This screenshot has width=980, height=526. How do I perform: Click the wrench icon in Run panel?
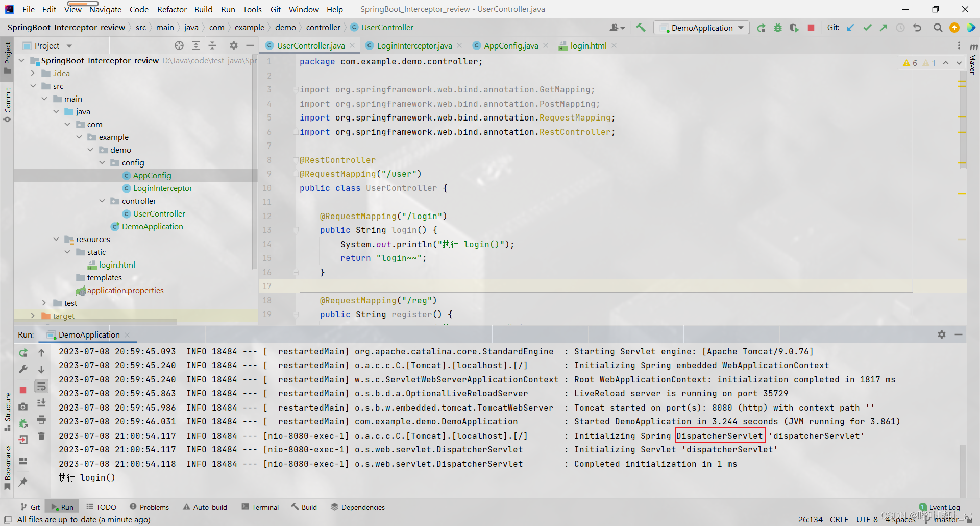(x=23, y=369)
